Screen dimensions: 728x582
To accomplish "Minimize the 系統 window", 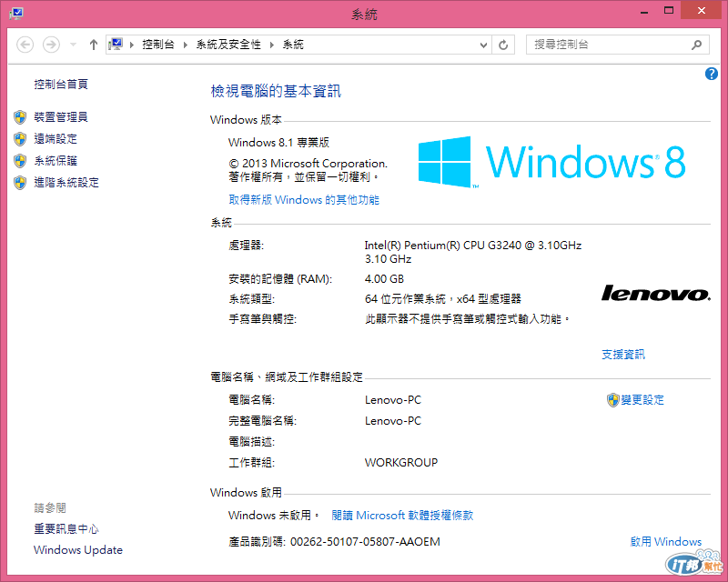I will pyautogui.click(x=644, y=11).
